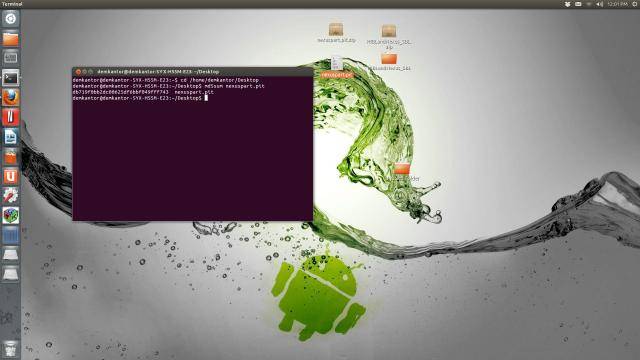Open Ubuntu Software Center shopping bag icon
Screen dimensions: 640x360
pyautogui.click(x=10, y=156)
